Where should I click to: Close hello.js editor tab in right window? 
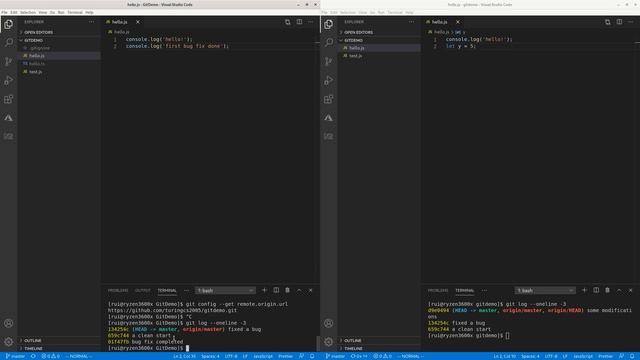coord(458,22)
